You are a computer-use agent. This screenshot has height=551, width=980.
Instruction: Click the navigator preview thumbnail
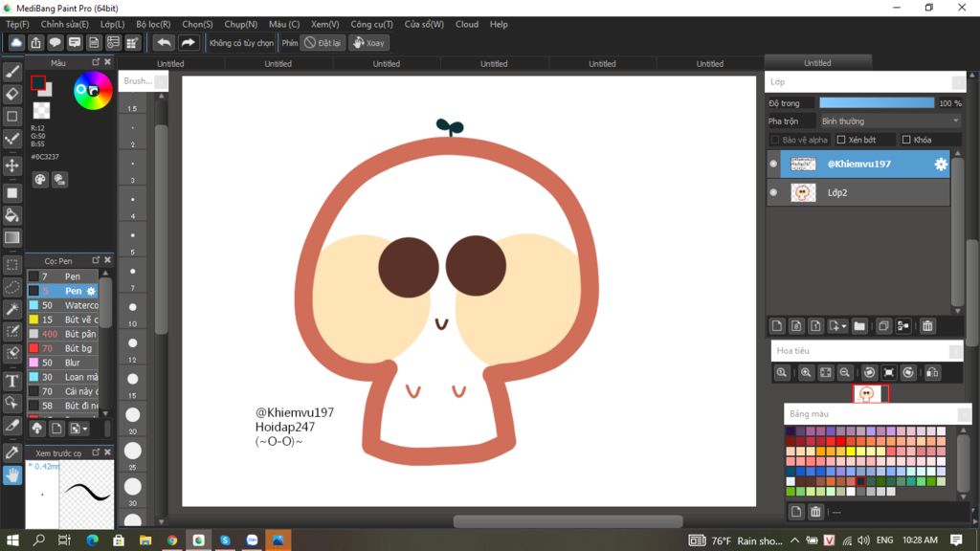click(870, 393)
